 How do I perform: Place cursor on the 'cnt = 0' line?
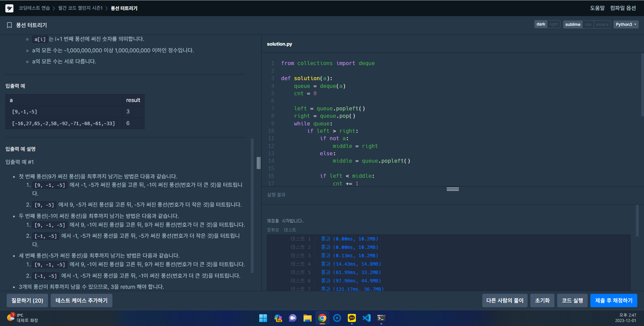[305, 94]
